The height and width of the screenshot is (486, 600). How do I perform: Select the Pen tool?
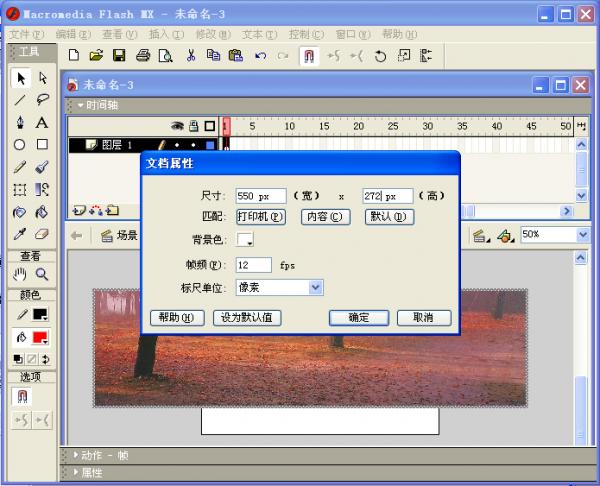[20, 122]
